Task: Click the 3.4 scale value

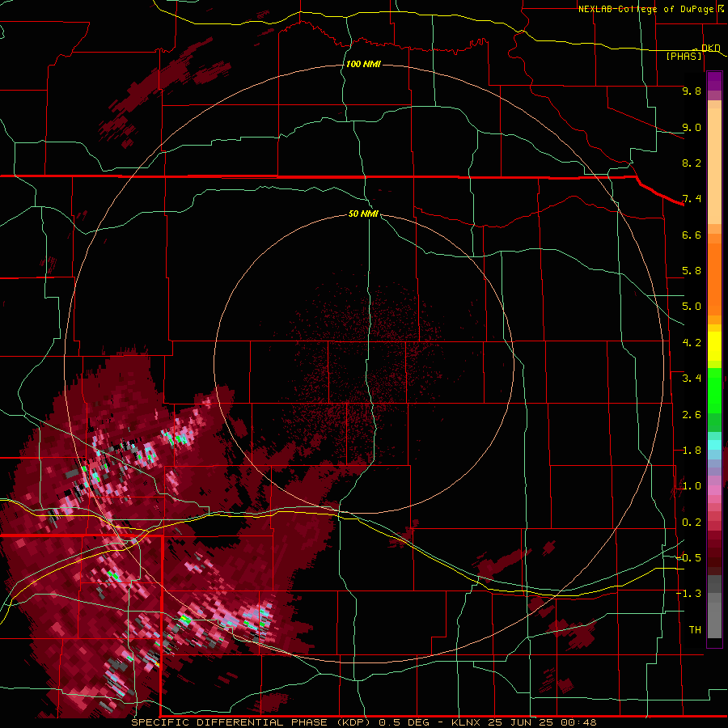Action: point(692,379)
